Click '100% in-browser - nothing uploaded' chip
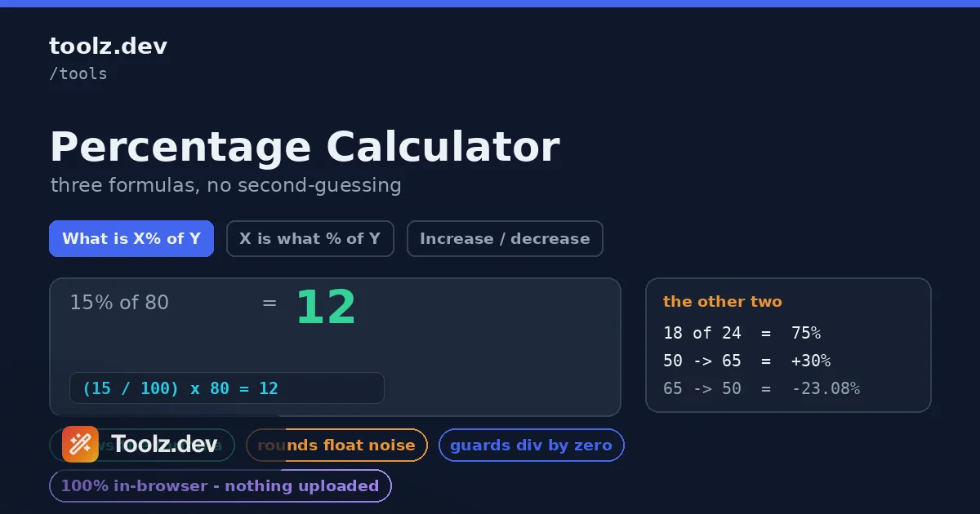 (220, 486)
